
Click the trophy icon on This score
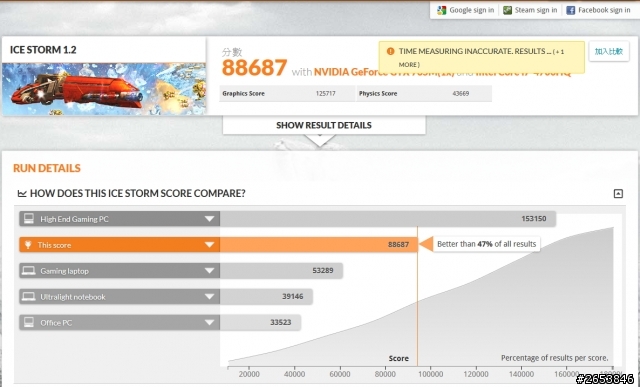28,245
